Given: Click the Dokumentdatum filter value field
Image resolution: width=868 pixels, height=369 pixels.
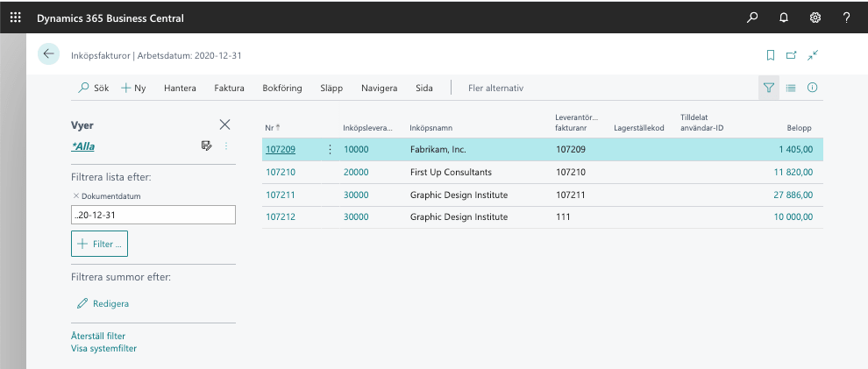Looking at the screenshot, I should [x=153, y=216].
